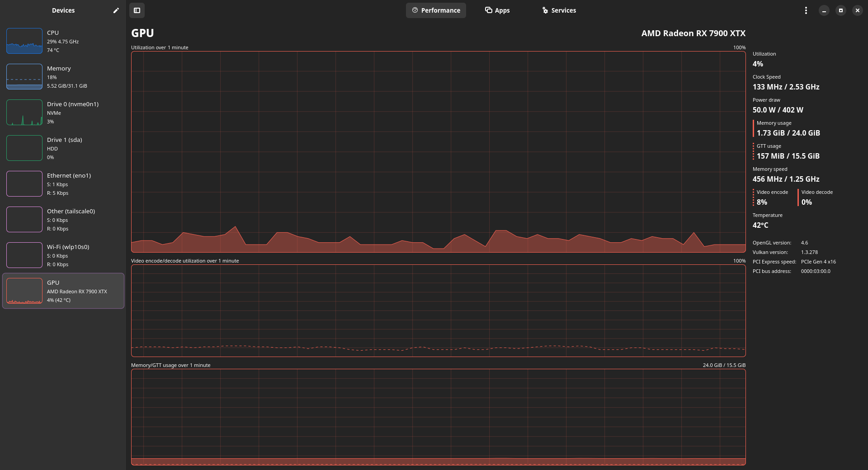Click the GPU utilization over 1 minute graph
This screenshot has height=470, width=868.
tap(438, 152)
